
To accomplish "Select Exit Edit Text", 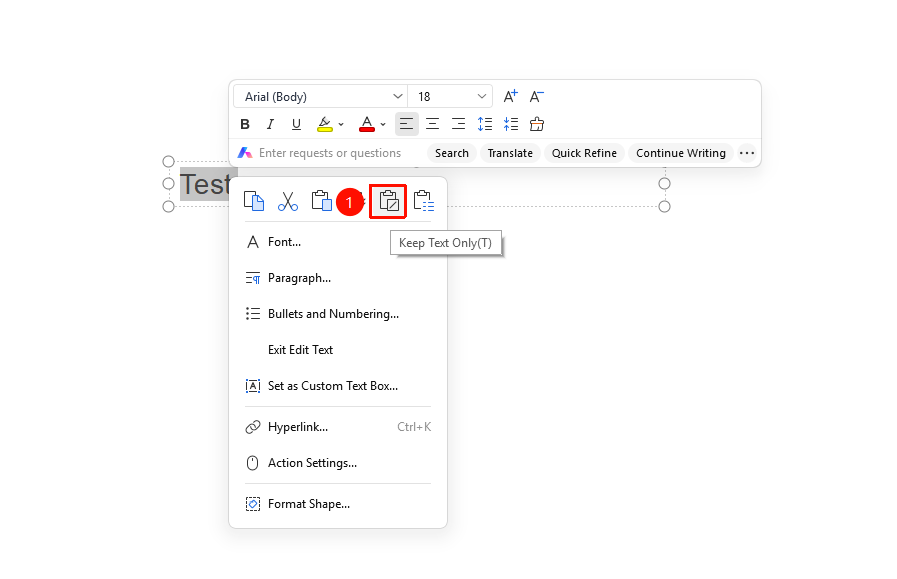I will coord(338,350).
